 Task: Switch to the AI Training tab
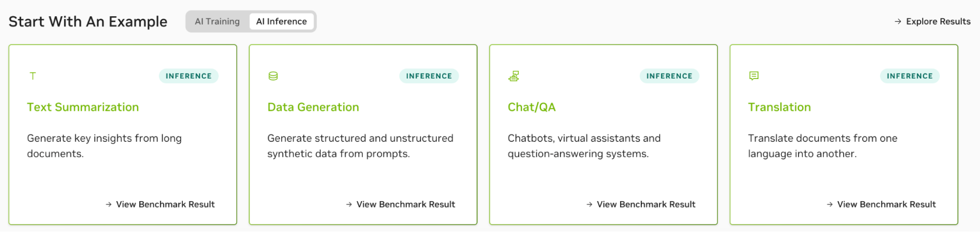[x=217, y=22]
